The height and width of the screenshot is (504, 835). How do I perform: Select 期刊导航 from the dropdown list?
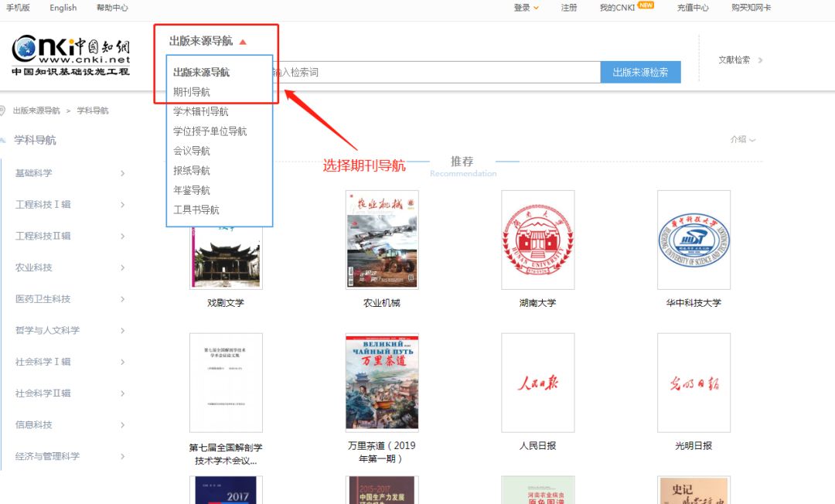click(192, 92)
